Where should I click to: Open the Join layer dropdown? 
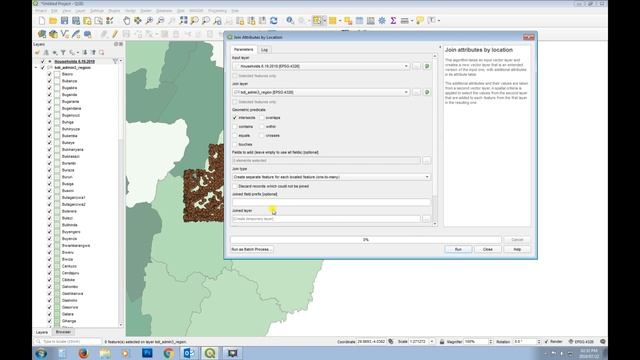coord(321,92)
